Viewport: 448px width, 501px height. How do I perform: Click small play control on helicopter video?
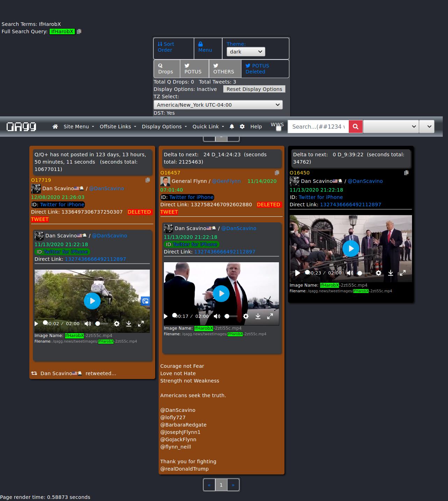36,324
